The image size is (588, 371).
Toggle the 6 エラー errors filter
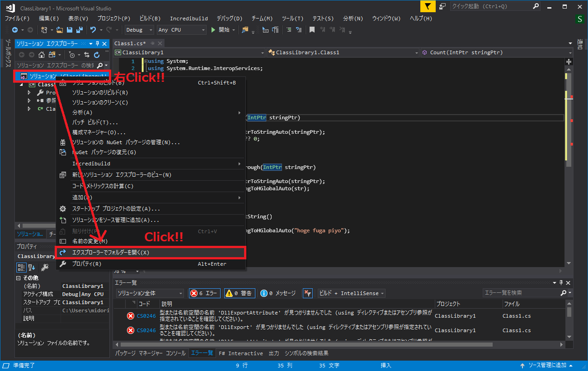pyautogui.click(x=204, y=293)
